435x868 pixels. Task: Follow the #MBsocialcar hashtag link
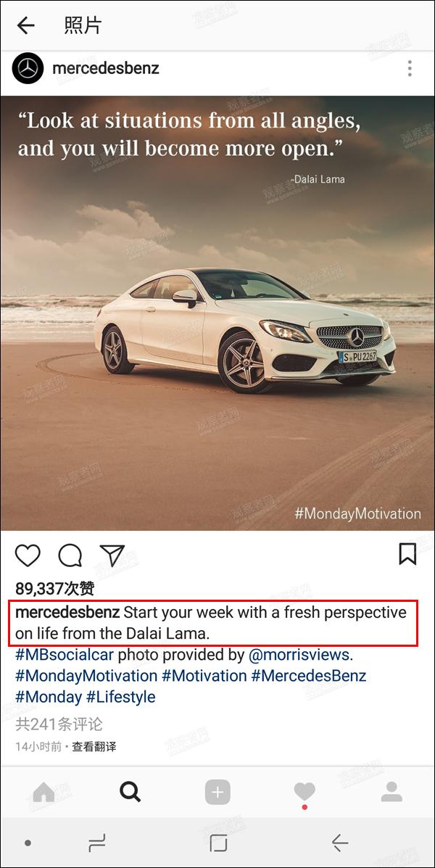tap(65, 655)
